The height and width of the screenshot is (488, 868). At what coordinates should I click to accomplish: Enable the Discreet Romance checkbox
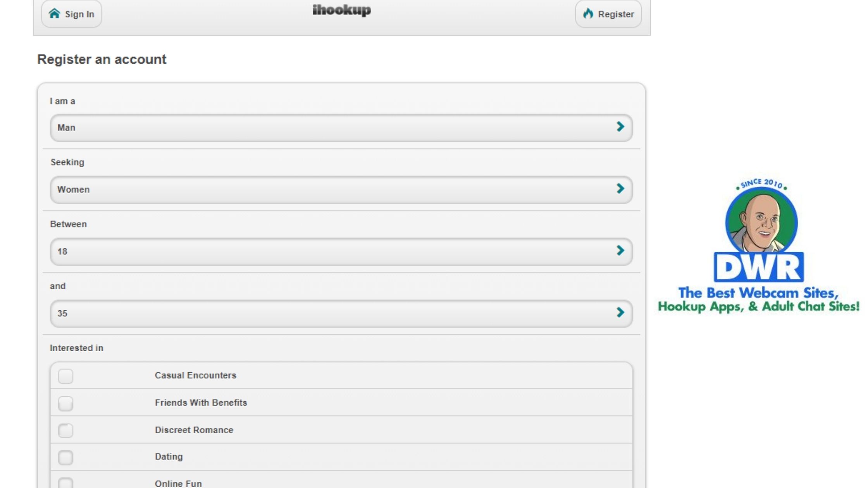point(65,431)
